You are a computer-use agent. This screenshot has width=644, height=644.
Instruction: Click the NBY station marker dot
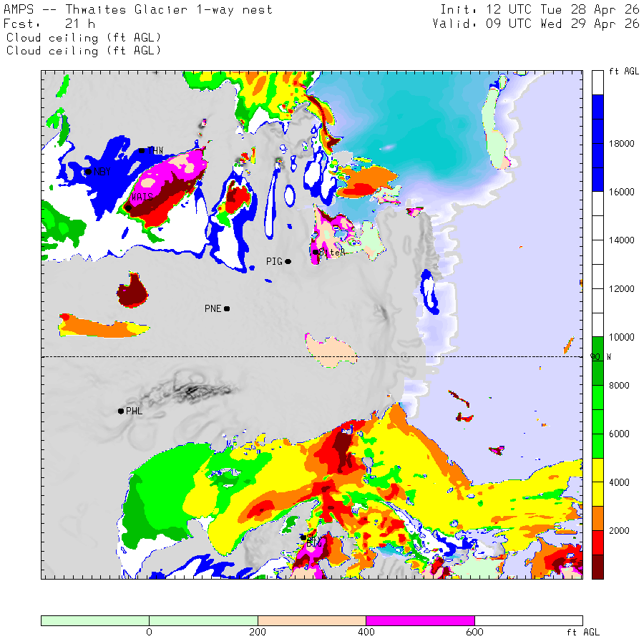88,172
